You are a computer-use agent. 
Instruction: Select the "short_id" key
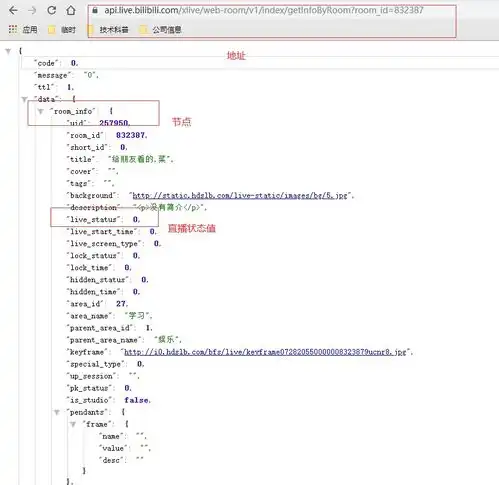click(x=87, y=147)
